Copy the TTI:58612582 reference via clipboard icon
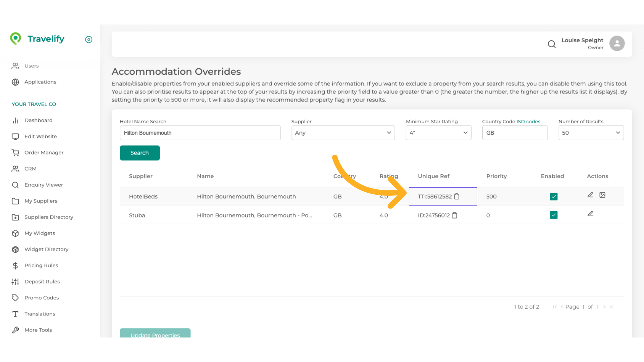The height and width of the screenshot is (362, 644). [457, 196]
